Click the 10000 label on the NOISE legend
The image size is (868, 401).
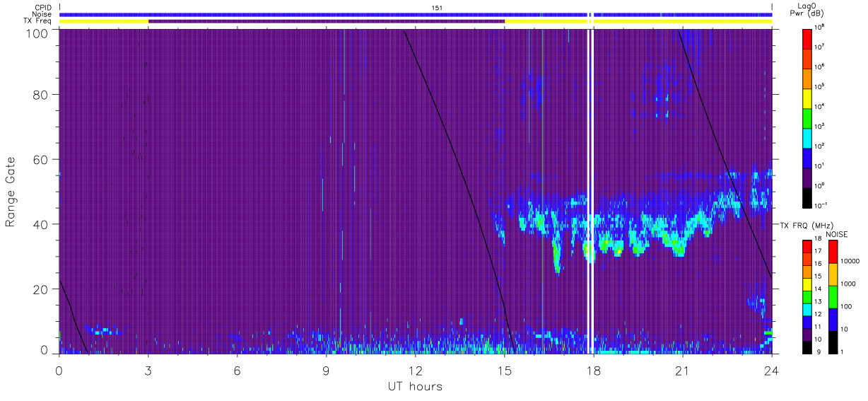point(851,261)
